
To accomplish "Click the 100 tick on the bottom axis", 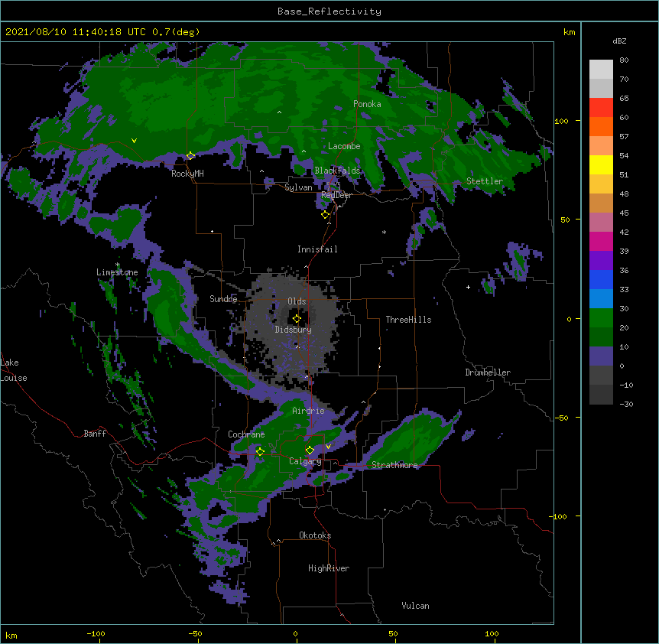I will coord(492,633).
